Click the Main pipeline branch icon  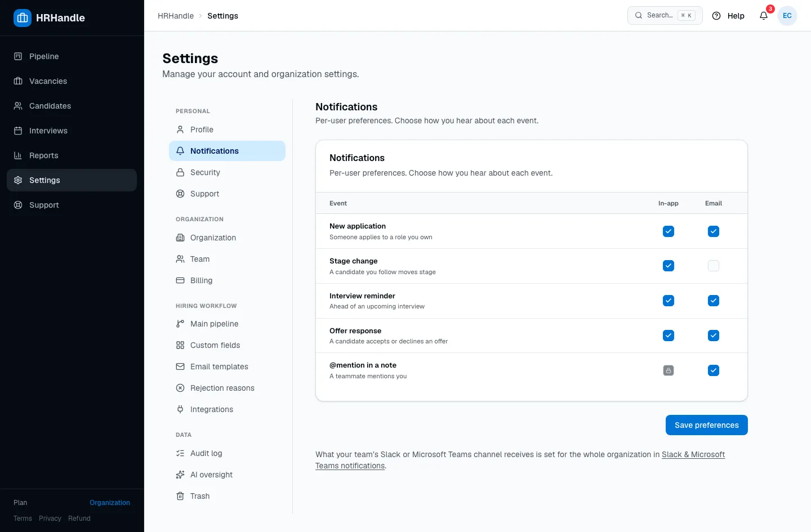pos(180,324)
